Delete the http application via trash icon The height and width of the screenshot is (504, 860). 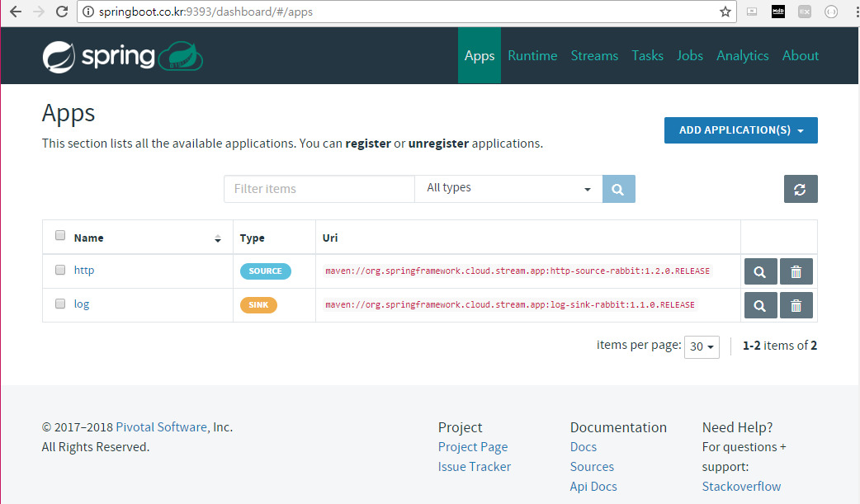coord(795,271)
